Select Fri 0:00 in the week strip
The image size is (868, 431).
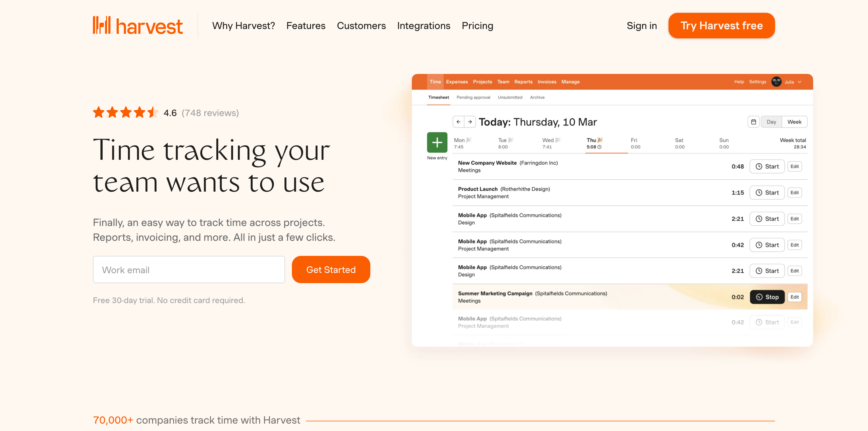[x=635, y=143]
